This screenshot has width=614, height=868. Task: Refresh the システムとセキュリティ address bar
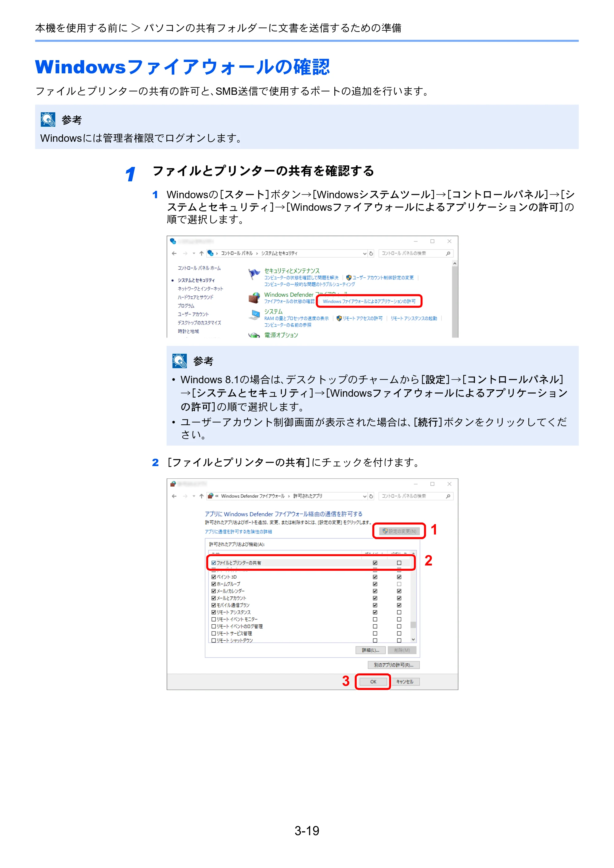(371, 253)
